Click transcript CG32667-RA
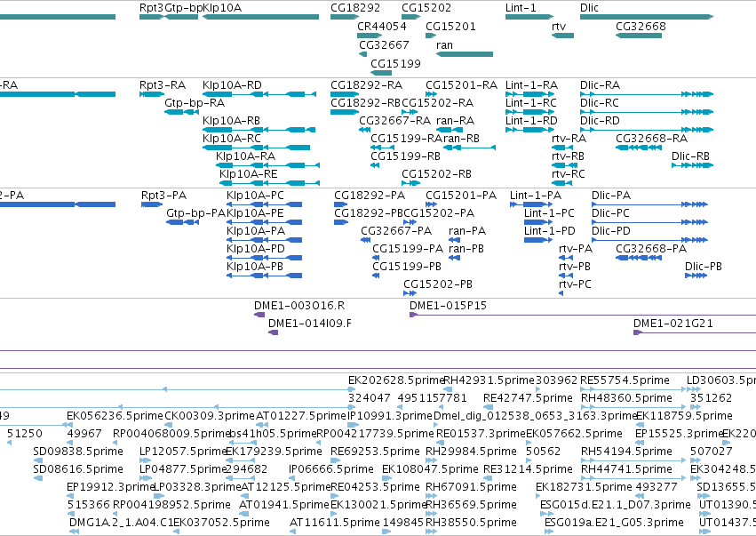The image size is (756, 536). coord(364,130)
